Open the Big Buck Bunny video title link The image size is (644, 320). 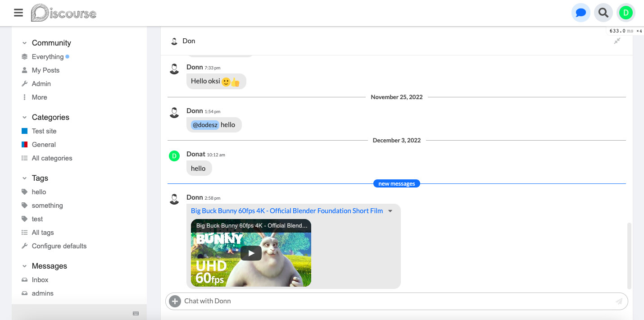pyautogui.click(x=286, y=211)
